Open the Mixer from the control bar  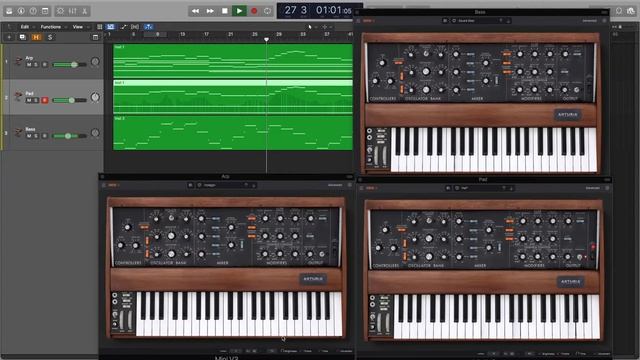pos(73,11)
